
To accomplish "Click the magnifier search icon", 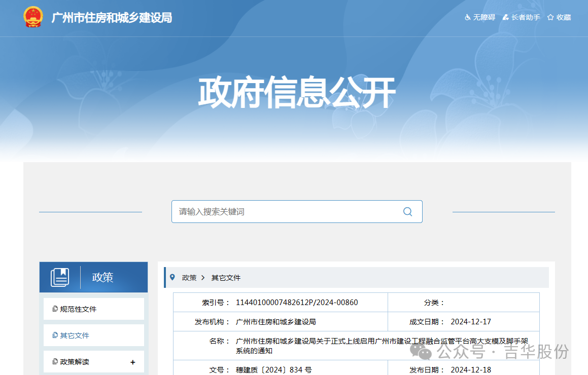I will click(x=407, y=212).
